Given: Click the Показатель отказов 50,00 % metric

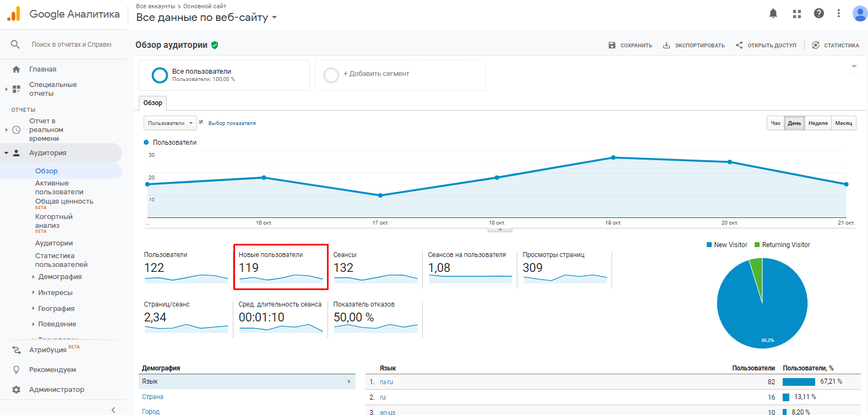Looking at the screenshot, I should pos(376,318).
